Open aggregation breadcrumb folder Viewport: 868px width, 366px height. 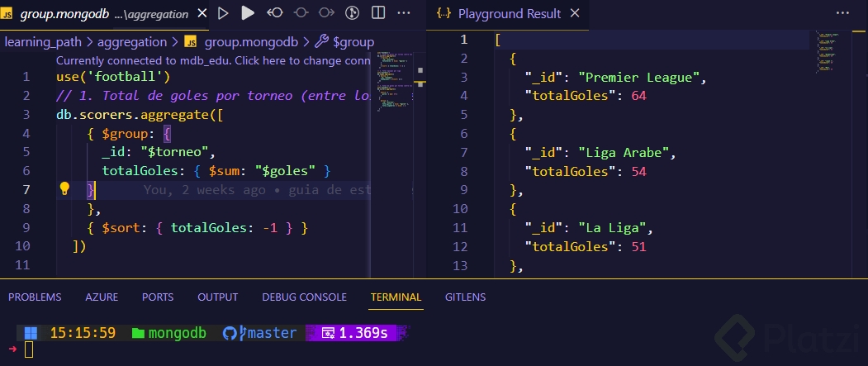(132, 41)
